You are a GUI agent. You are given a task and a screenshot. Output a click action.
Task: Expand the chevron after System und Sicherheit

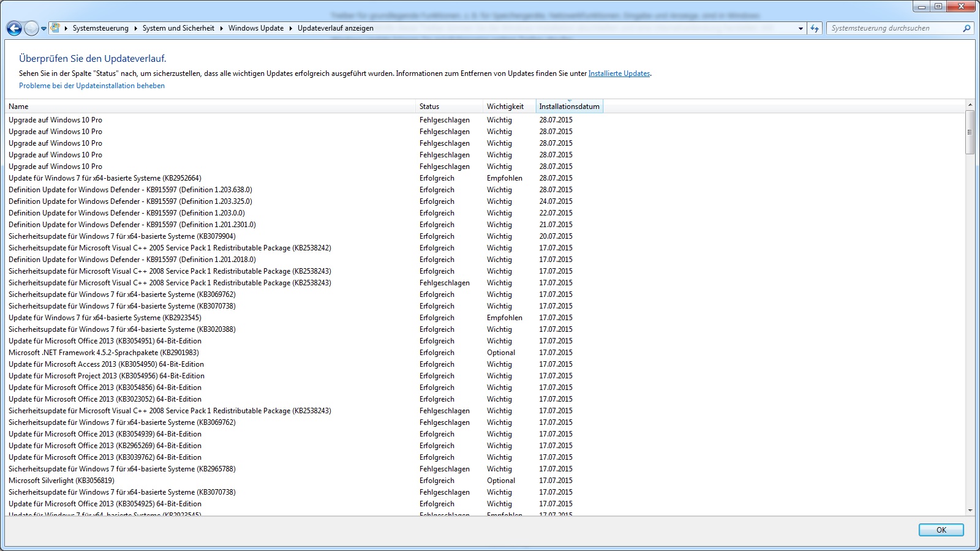click(222, 28)
